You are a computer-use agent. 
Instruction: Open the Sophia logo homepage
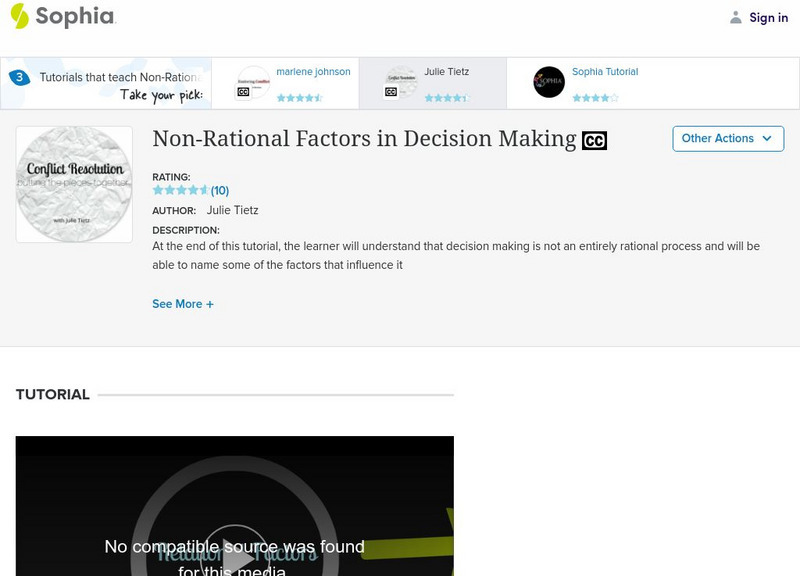click(63, 16)
